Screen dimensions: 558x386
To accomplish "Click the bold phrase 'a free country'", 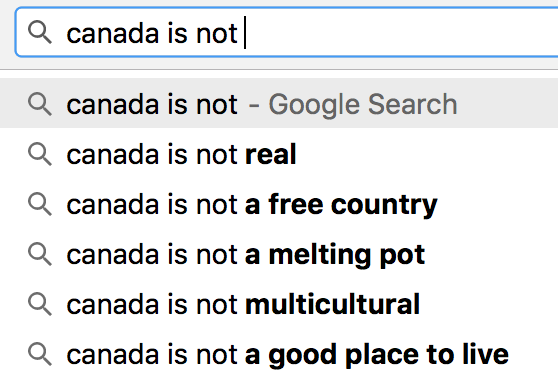I will [x=341, y=205].
